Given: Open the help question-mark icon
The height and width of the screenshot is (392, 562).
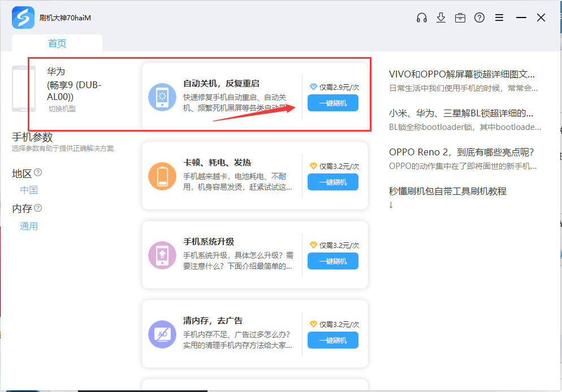Looking at the screenshot, I should click(x=479, y=18).
